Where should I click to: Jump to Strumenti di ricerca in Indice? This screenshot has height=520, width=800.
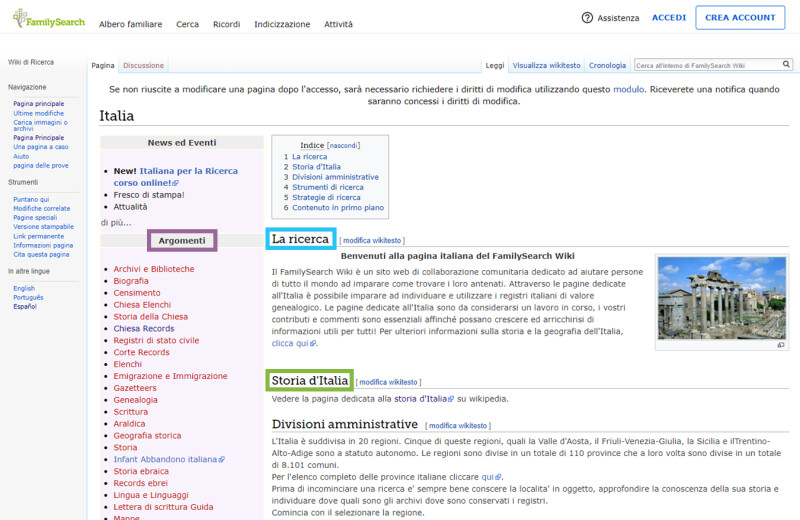coord(328,187)
